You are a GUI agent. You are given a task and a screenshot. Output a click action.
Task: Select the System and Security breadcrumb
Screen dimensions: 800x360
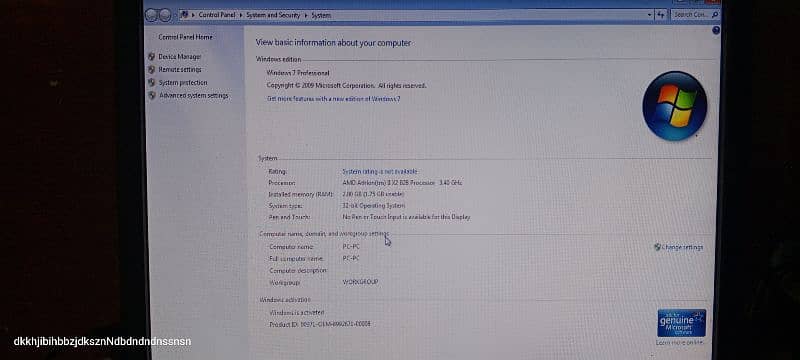click(273, 15)
